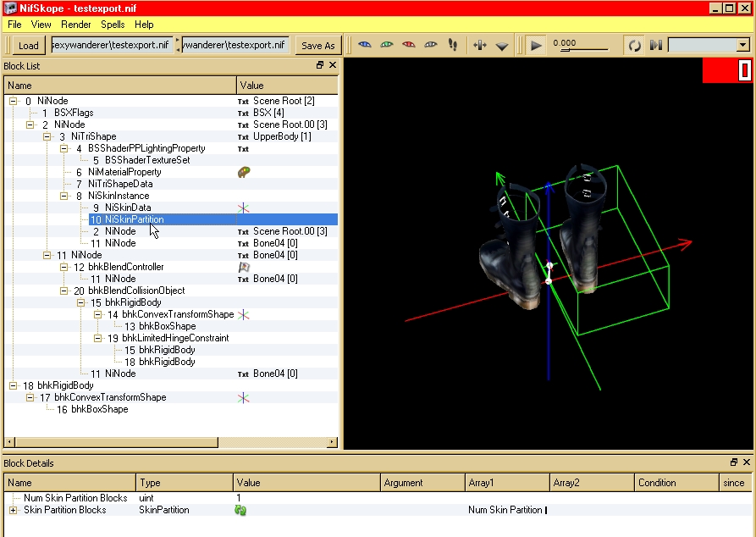Screen dimensions: 756x537
Task: Collapse 19 bhkLimitedHingeConstraint node
Action: (97, 338)
